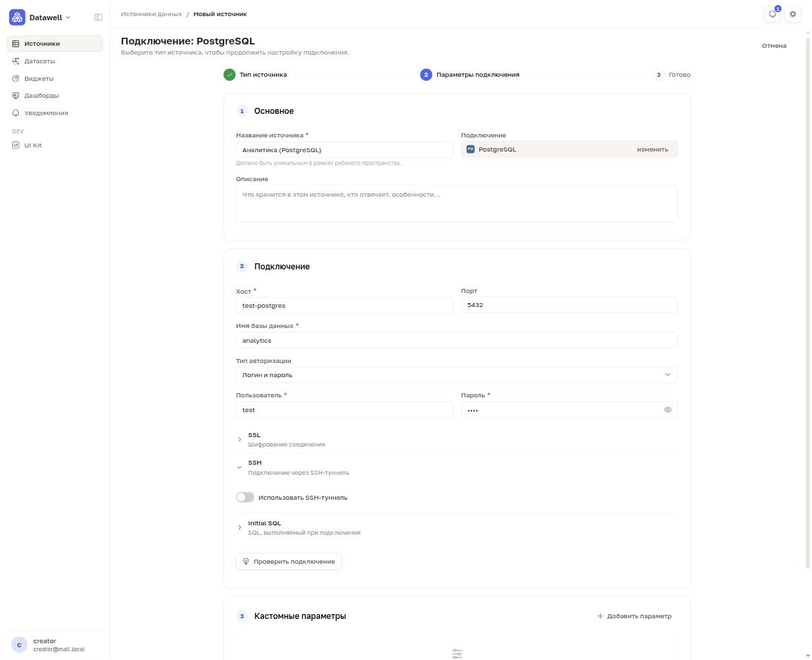This screenshot has height=660, width=812.
Task: Enable Использовать SSH-туннель switch
Action: (245, 497)
